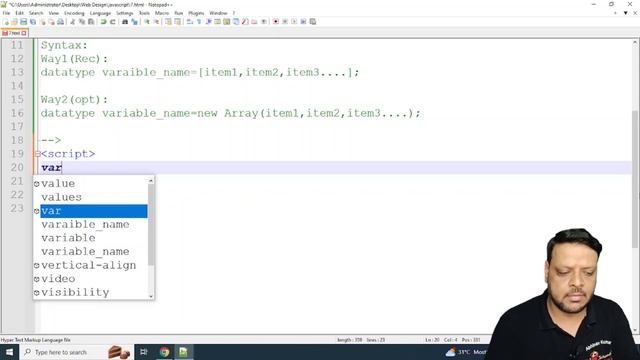Viewport: 640px width, 360px height.
Task: Click the Paste toolbar icon
Action: [91, 22]
